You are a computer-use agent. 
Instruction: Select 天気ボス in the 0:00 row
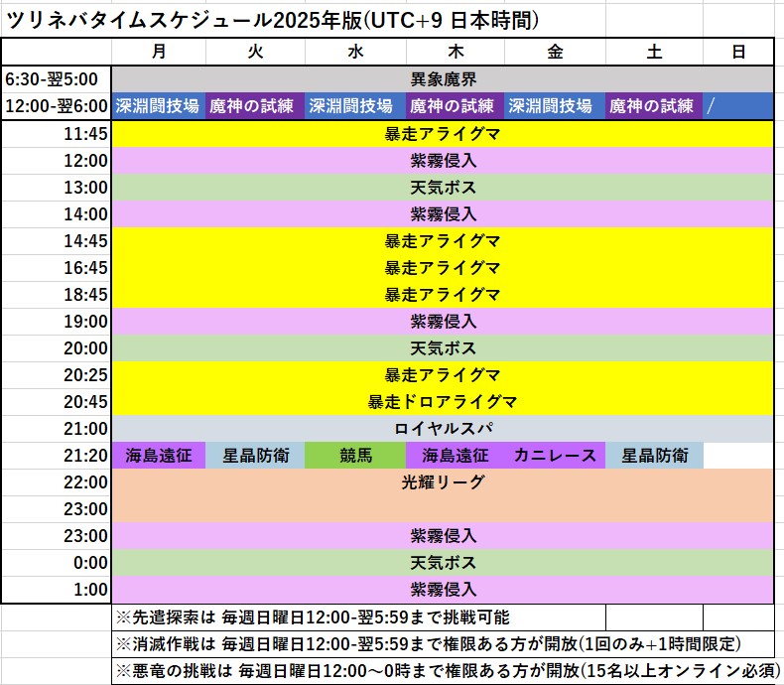click(443, 563)
